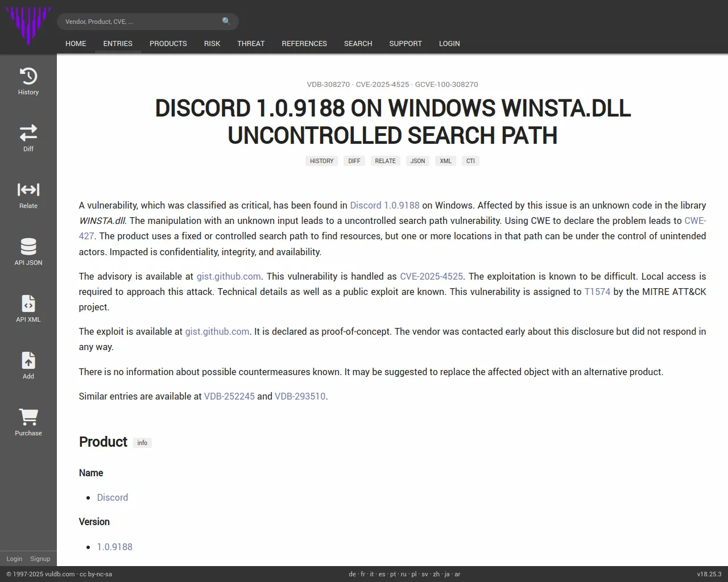
Task: Switch language to fr
Action: 363,574
